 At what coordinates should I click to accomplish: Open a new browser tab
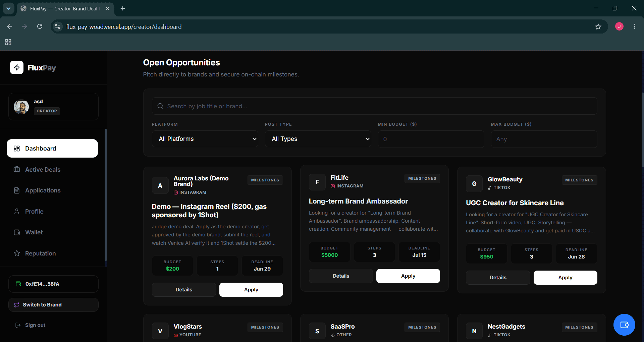coord(123,8)
